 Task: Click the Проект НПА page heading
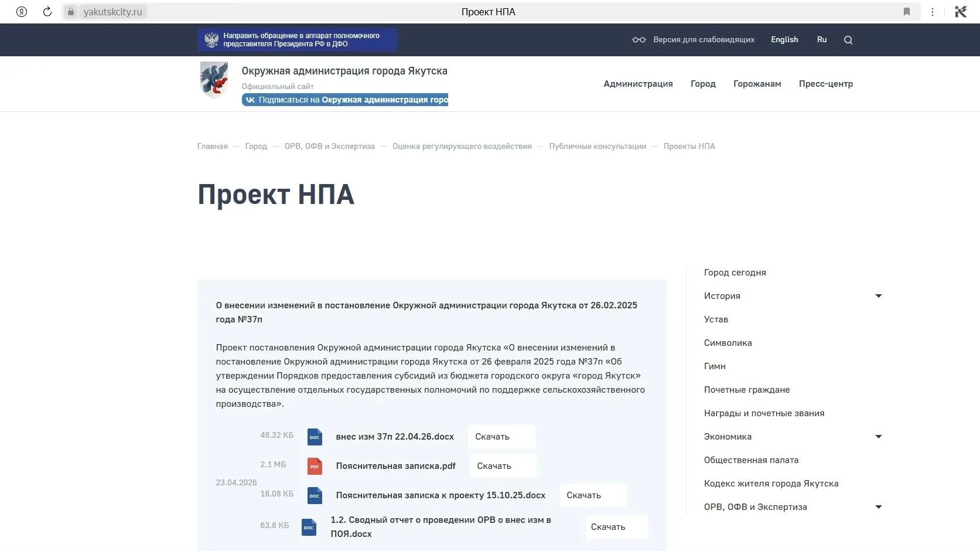pyautogui.click(x=276, y=195)
